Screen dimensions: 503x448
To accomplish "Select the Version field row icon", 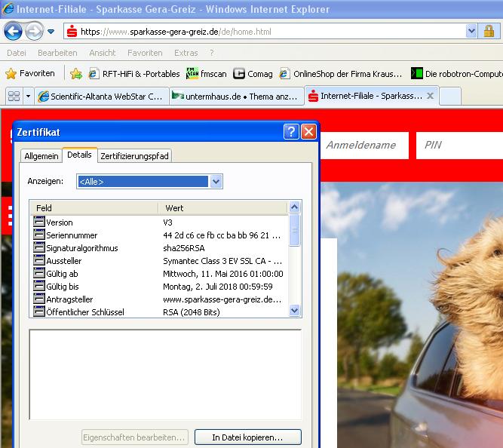I will pyautogui.click(x=38, y=222).
